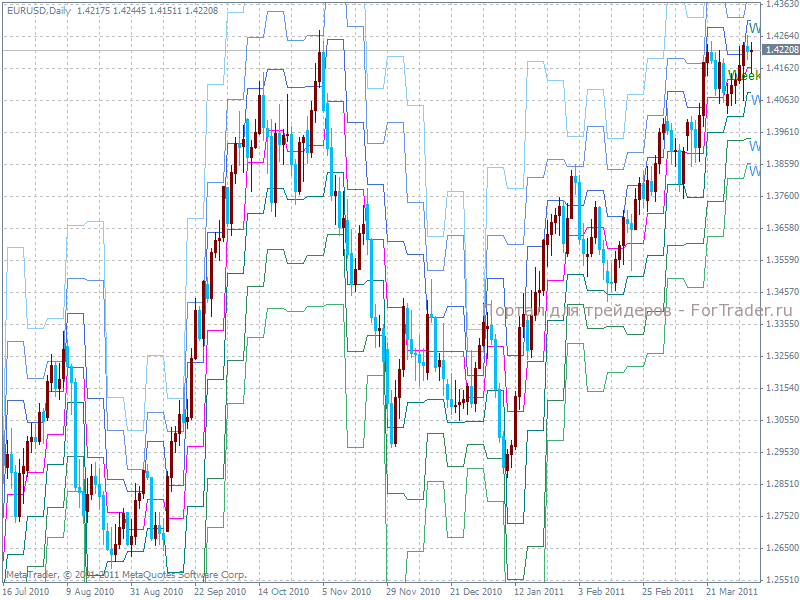Select the green Week level label
This screenshot has width=800, height=600.
pos(744,76)
